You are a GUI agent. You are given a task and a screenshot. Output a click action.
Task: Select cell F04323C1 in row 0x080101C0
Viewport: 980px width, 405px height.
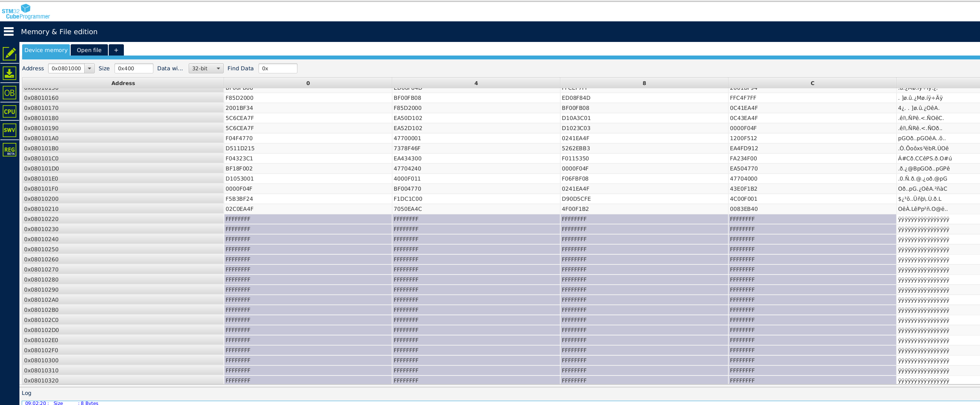[308, 158]
